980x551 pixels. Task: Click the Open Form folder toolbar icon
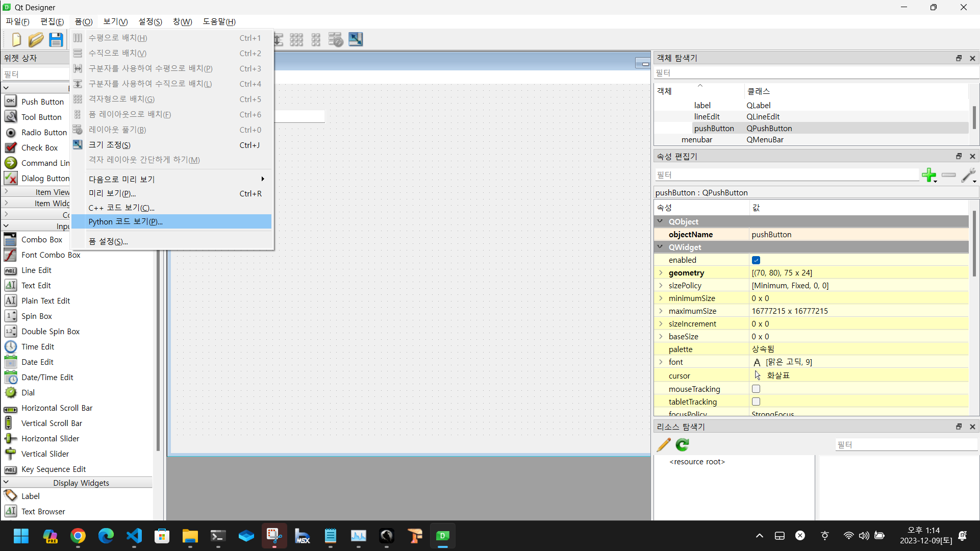[36, 39]
